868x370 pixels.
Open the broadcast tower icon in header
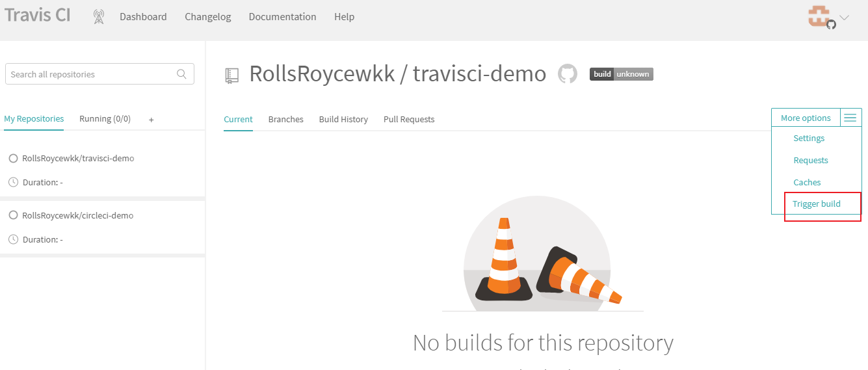pyautogui.click(x=99, y=17)
